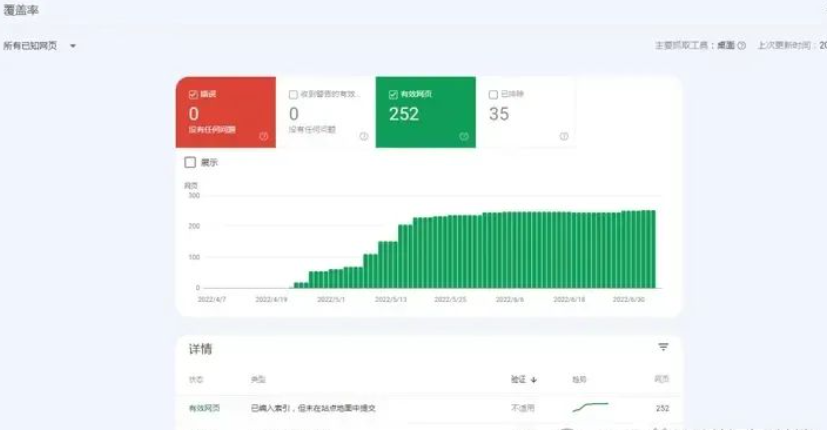This screenshot has height=430, width=827.
Task: Click the help icon in the red error card
Action: click(264, 136)
